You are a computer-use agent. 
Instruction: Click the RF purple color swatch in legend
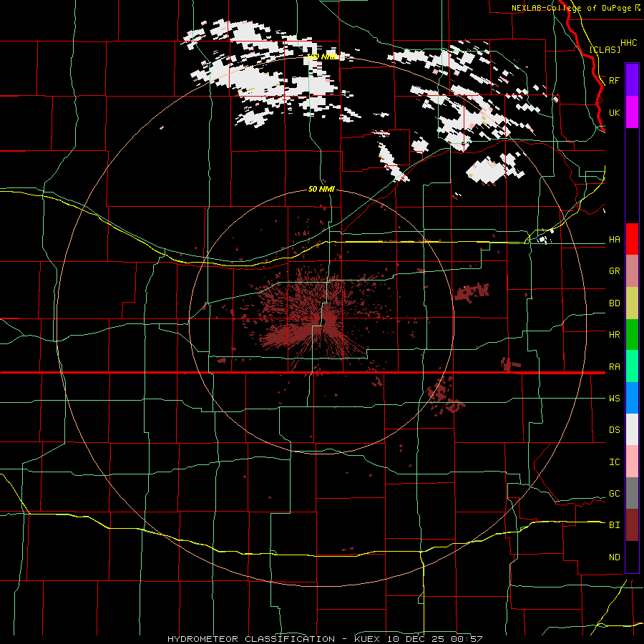click(x=632, y=80)
